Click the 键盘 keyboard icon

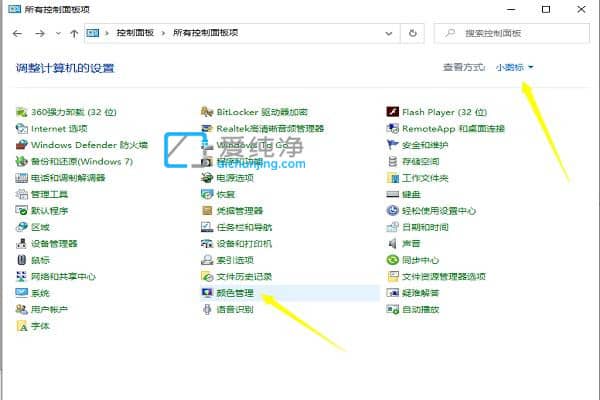point(393,194)
